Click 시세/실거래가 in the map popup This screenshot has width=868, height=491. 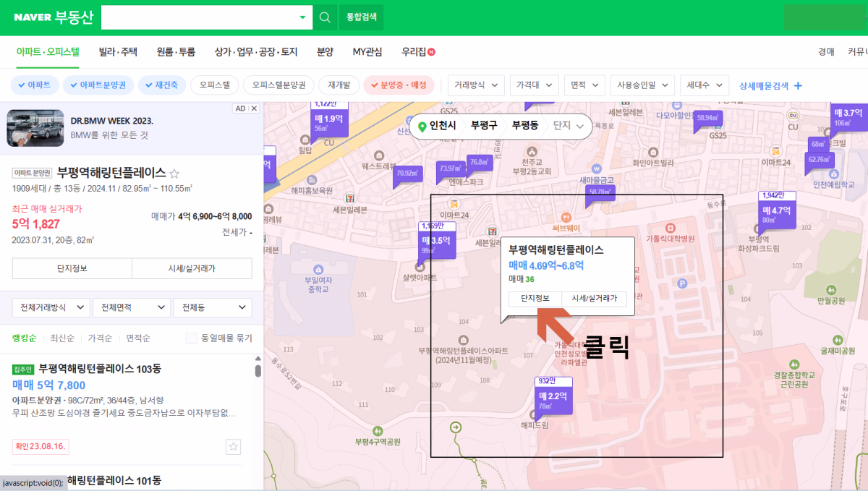(x=595, y=299)
